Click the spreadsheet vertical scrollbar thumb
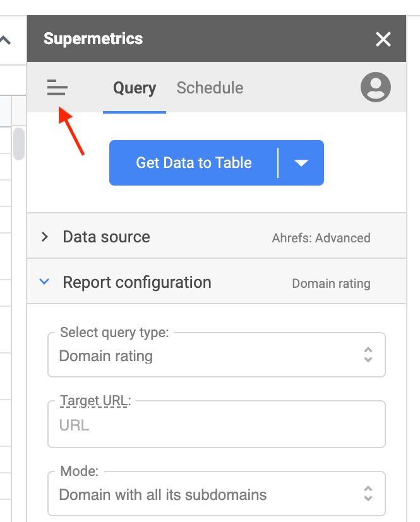The width and height of the screenshot is (420, 522). click(x=19, y=143)
